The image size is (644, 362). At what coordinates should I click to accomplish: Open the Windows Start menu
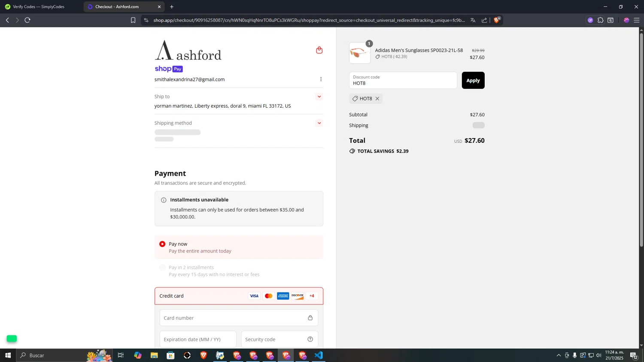click(8, 356)
